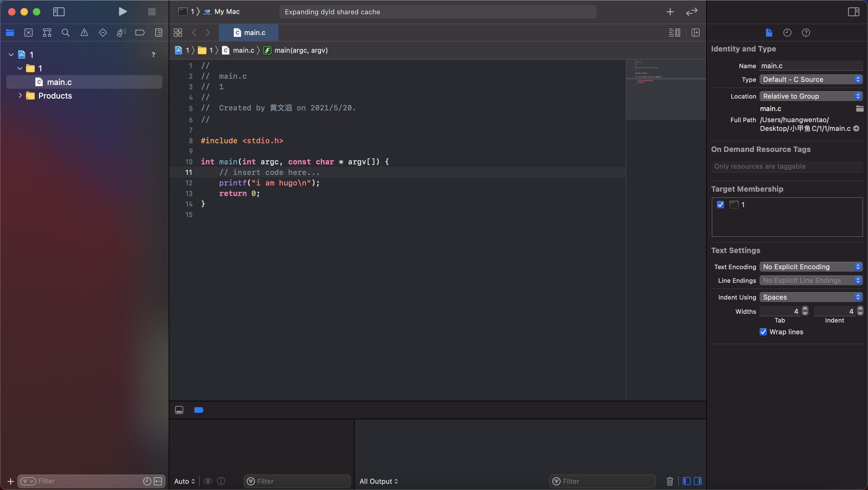The width and height of the screenshot is (868, 490).
Task: Toggle code review with the arrows icon
Action: (692, 12)
